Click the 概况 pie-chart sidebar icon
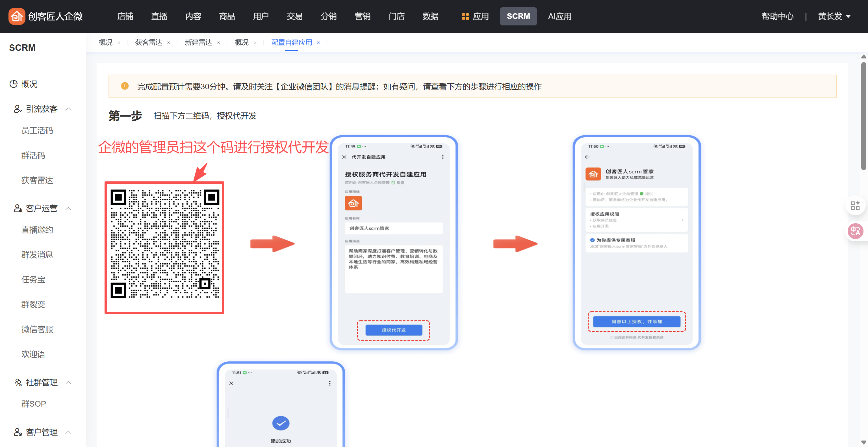Screen dimensions: 868x447 (14, 84)
